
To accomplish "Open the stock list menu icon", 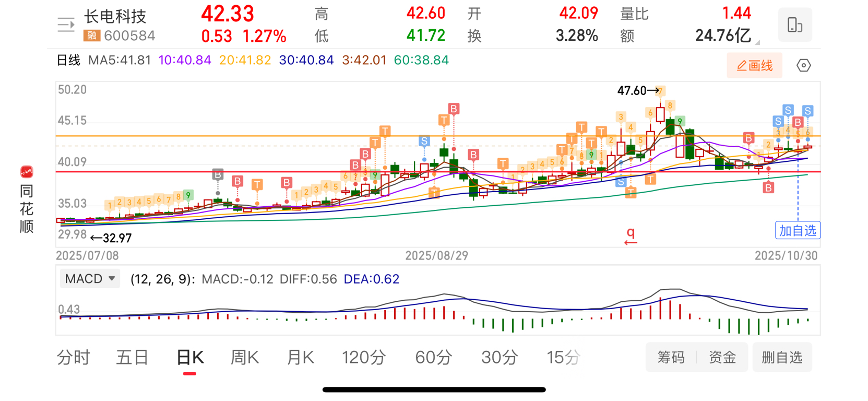I will (66, 25).
